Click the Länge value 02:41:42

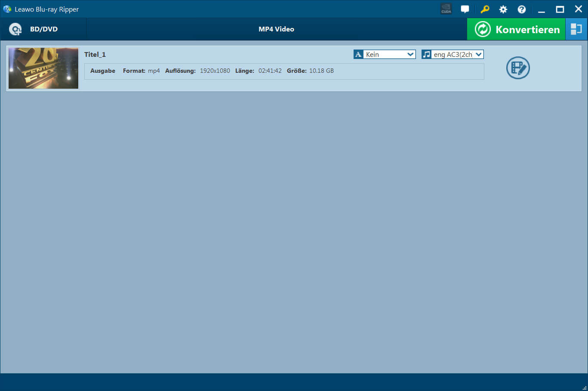(270, 71)
